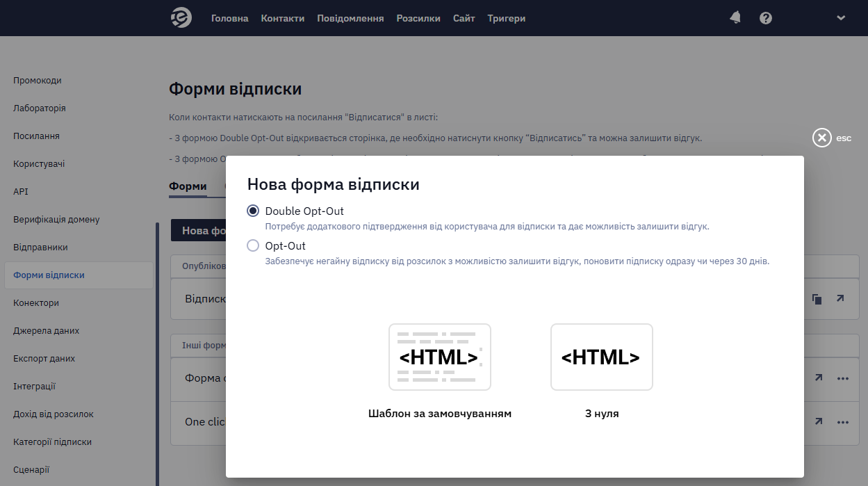Click the "Шаблон за замовчуванням" label
This screenshot has height=486, width=868.
tap(440, 414)
